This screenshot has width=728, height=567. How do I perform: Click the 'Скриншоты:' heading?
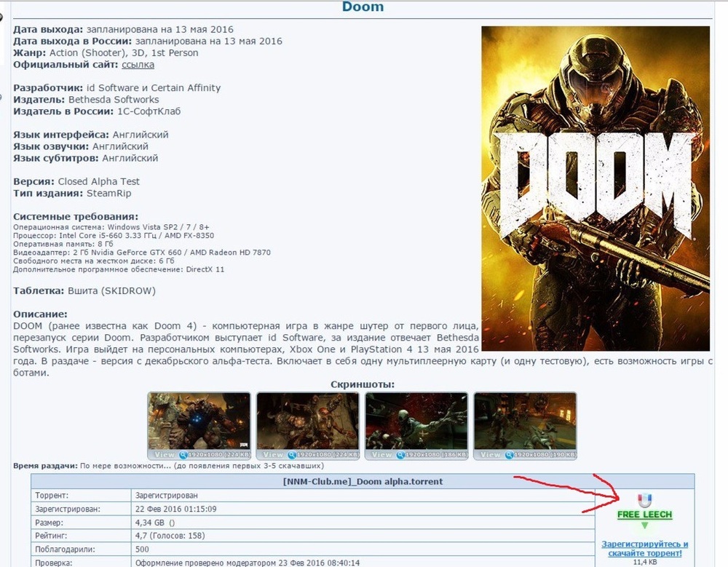(362, 384)
